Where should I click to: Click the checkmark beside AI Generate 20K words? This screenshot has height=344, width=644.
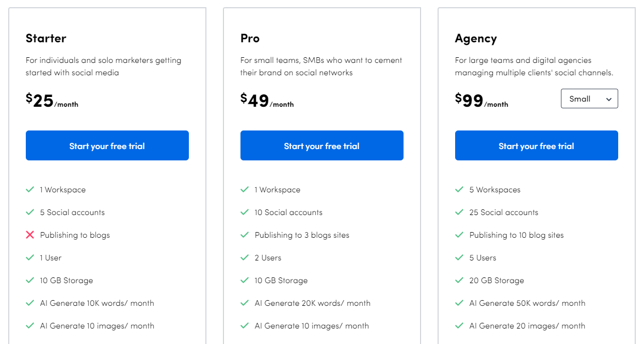click(x=245, y=303)
